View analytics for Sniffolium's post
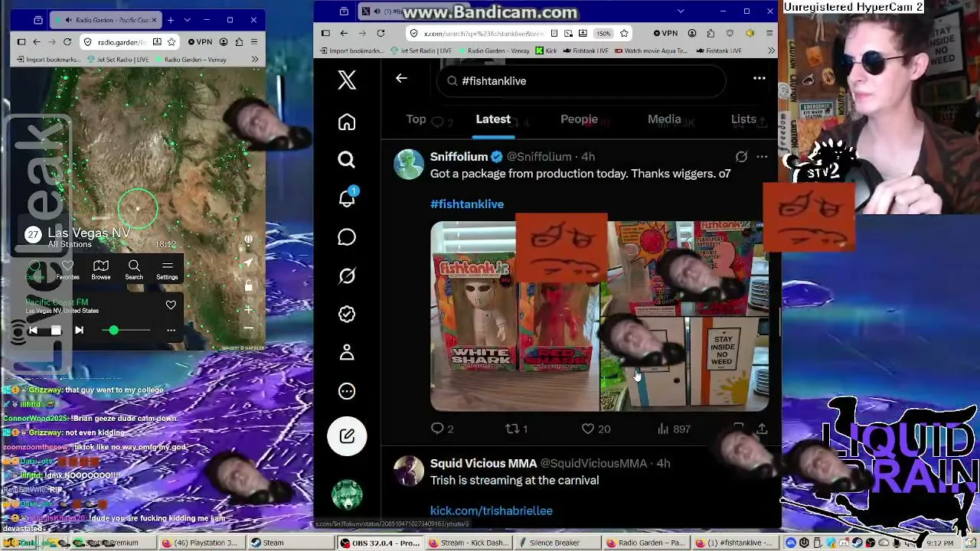980x551 pixels. [x=674, y=429]
